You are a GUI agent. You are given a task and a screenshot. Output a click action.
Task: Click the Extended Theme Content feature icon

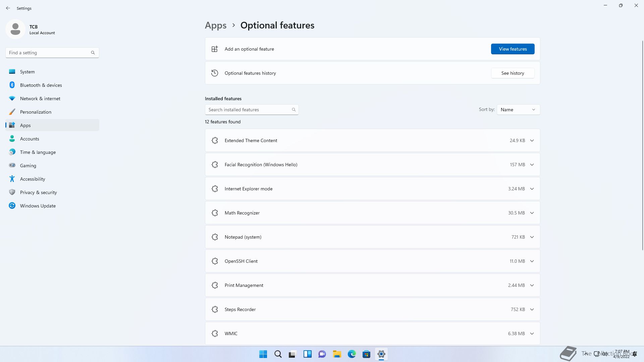tap(215, 140)
